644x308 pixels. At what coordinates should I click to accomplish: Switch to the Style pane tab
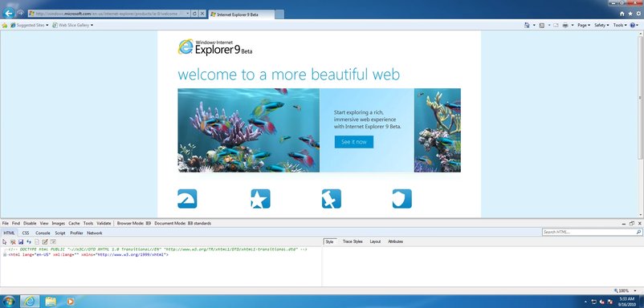tap(329, 241)
